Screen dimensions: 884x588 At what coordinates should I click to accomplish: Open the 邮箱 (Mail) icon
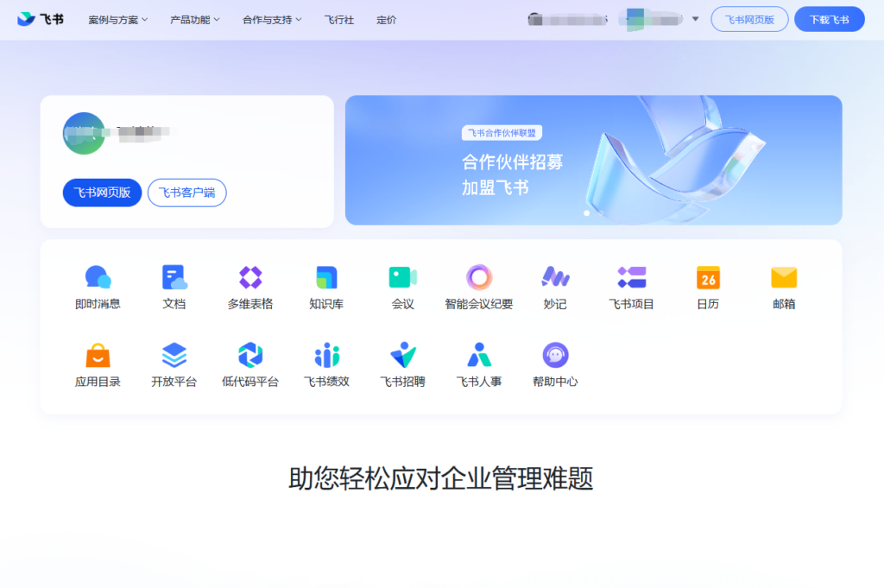[782, 276]
